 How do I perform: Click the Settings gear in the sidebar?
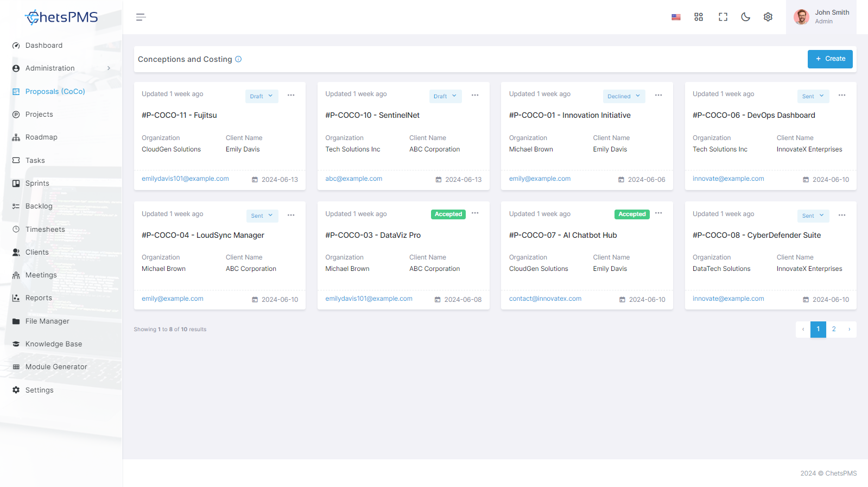(16, 390)
